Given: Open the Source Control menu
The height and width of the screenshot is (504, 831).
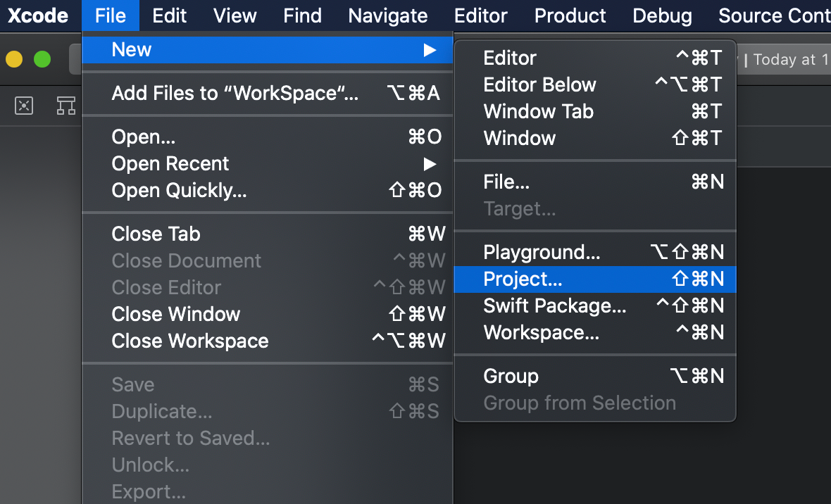Looking at the screenshot, I should (x=774, y=15).
